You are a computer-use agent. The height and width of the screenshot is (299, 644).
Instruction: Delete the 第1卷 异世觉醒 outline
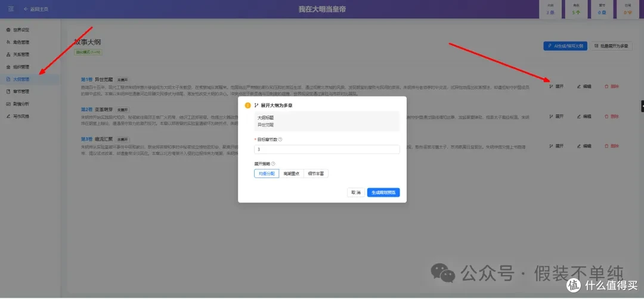pos(612,86)
